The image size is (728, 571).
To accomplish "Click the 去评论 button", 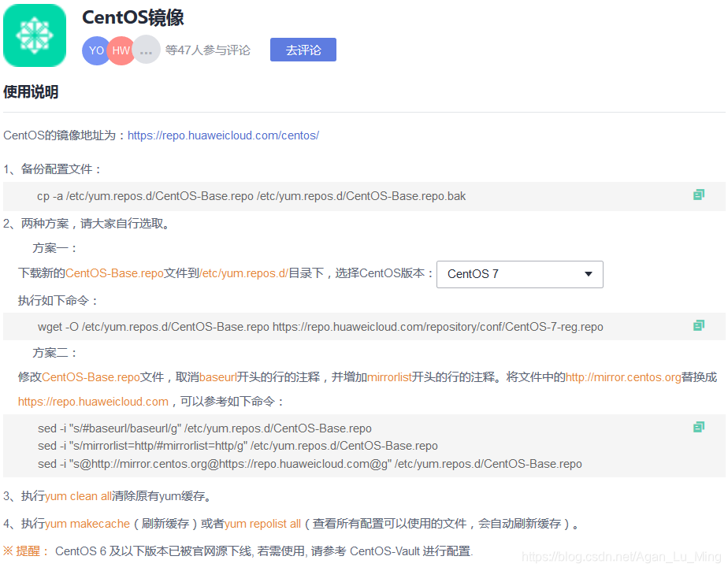I will coord(303,50).
